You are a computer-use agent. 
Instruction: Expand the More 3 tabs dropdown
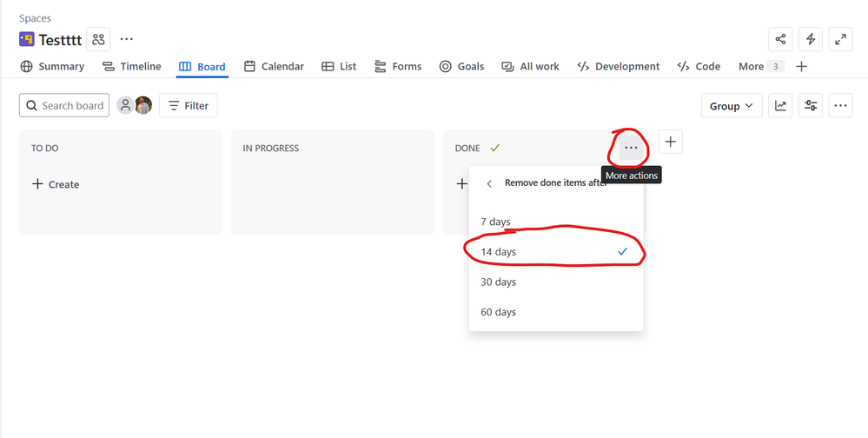click(761, 66)
